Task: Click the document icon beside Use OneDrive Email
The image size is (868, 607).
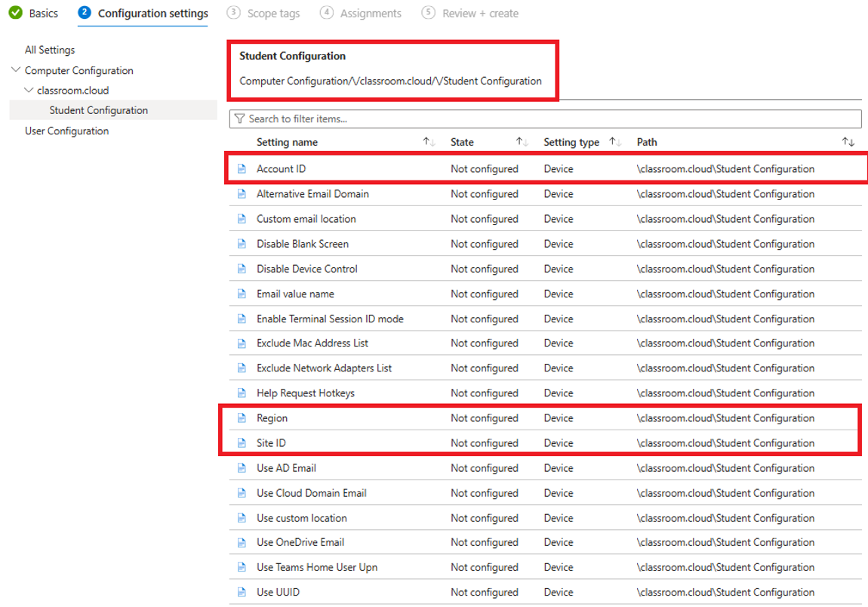Action: coord(242,542)
